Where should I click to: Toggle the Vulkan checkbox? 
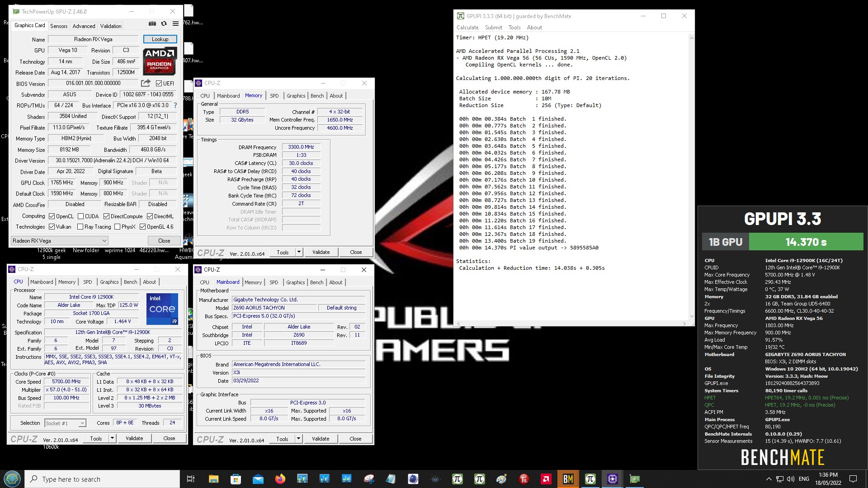52,227
